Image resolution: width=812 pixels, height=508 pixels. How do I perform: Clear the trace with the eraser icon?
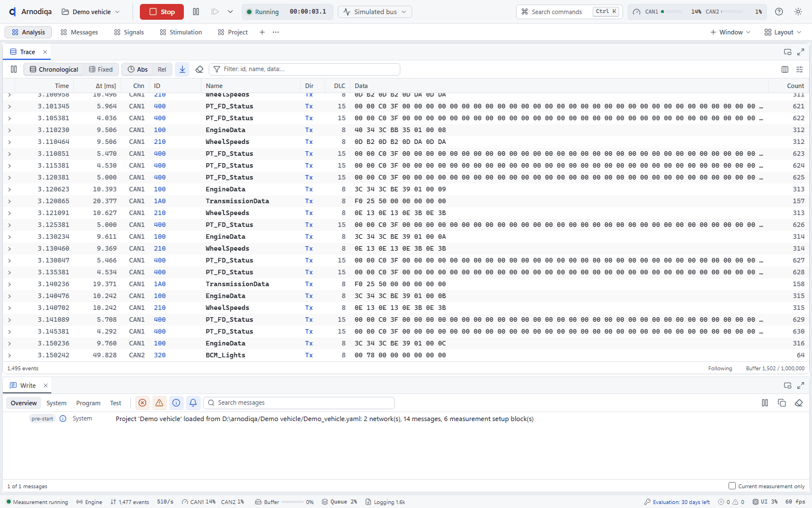(199, 69)
